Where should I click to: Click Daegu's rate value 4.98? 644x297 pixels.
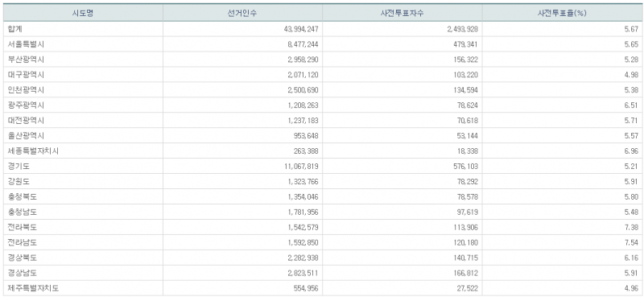point(631,75)
